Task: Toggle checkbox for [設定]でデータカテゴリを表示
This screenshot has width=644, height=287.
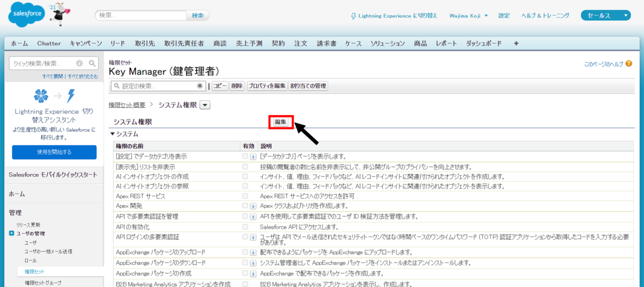Action: [245, 156]
